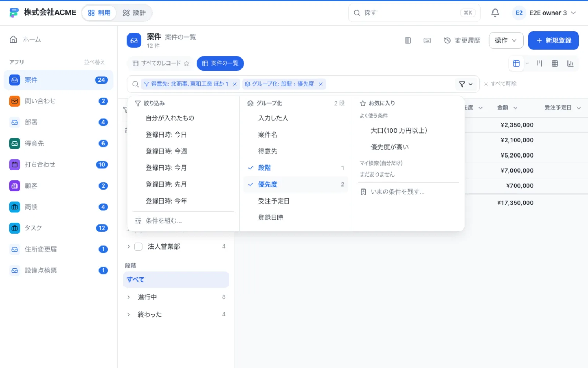Open 問い合わせ app in sidebar
This screenshot has height=368, width=588.
pyautogui.click(x=58, y=101)
